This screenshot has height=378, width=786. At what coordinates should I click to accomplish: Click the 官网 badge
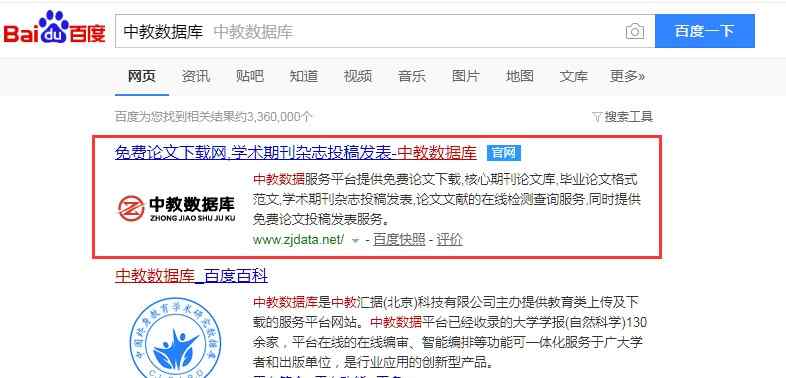pos(503,153)
